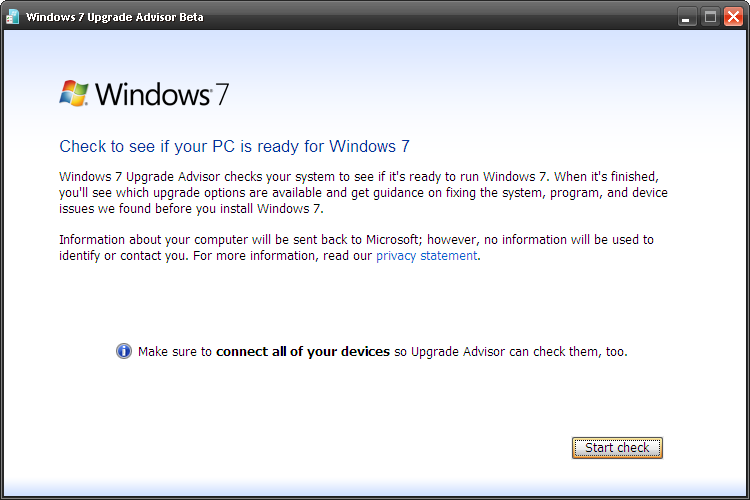Screen dimensions: 750x500
Task: Click the paragraph starting Windows 7 Upgrade Advisor checks
Action: pyautogui.click(x=364, y=193)
